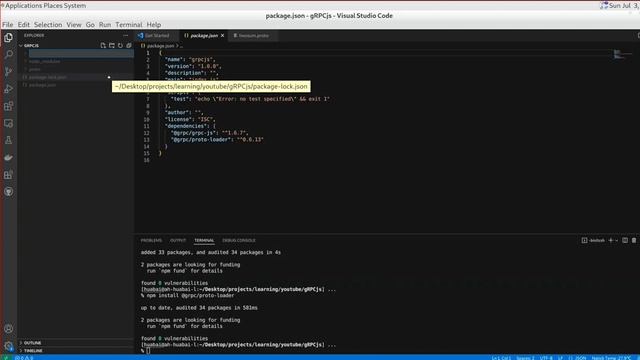Image resolution: width=640 pixels, height=360 pixels.
Task: Switch to the Get Started tab
Action: pos(156,36)
